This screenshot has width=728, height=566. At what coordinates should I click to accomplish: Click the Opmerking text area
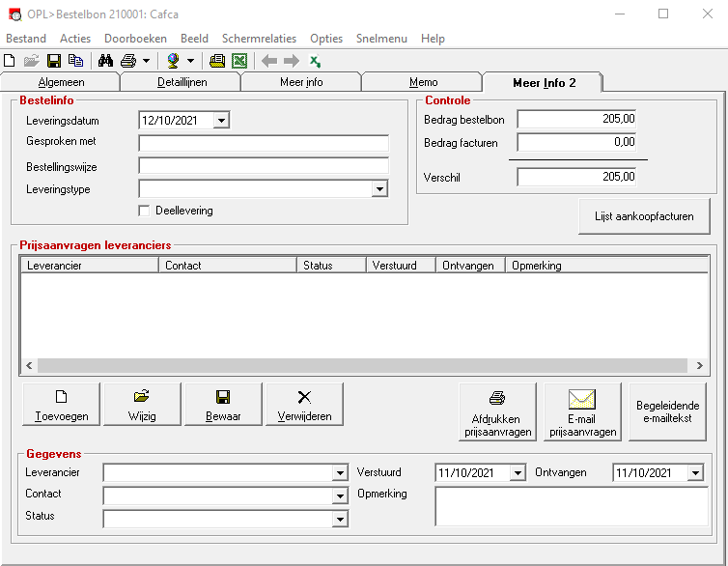572,506
